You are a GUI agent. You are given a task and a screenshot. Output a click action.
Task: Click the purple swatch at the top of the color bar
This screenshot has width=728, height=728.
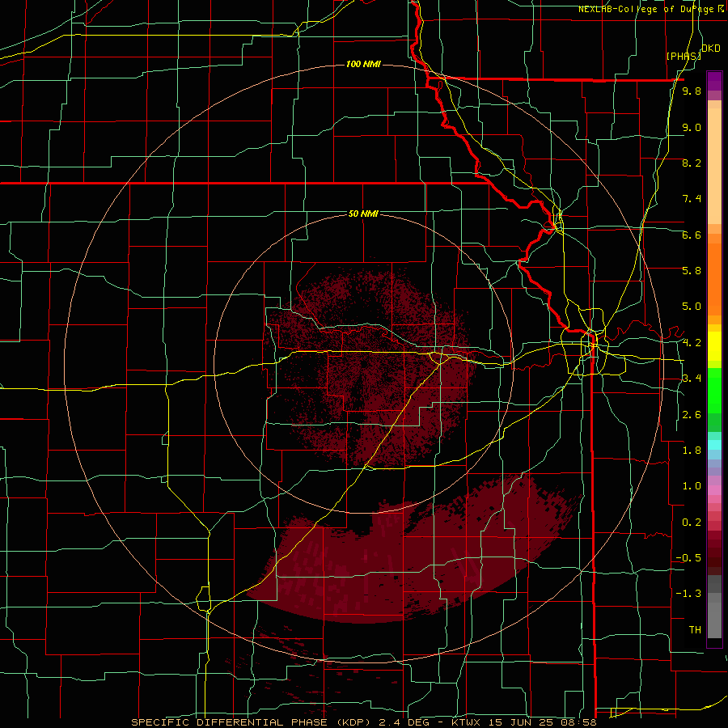[714, 81]
